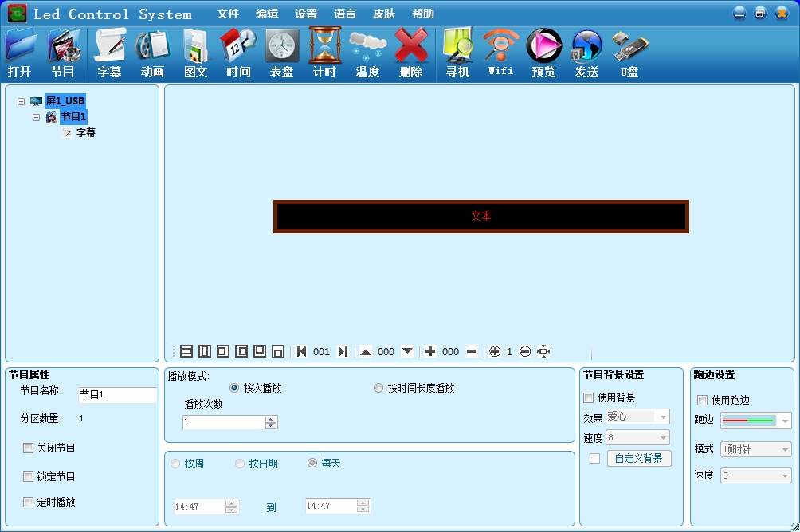
Task: Open the 皮肤 skin menu
Action: click(384, 14)
